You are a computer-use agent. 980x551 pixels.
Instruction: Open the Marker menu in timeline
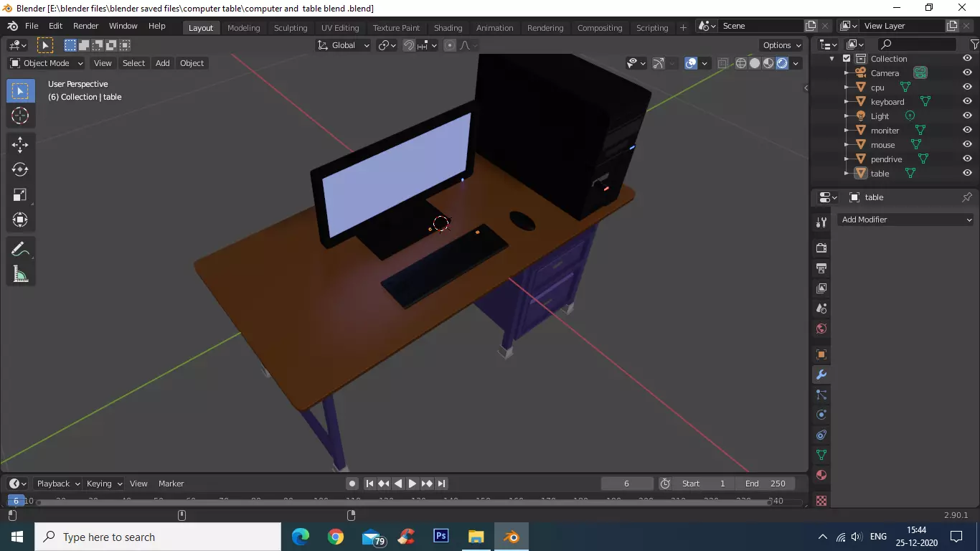coord(171,484)
